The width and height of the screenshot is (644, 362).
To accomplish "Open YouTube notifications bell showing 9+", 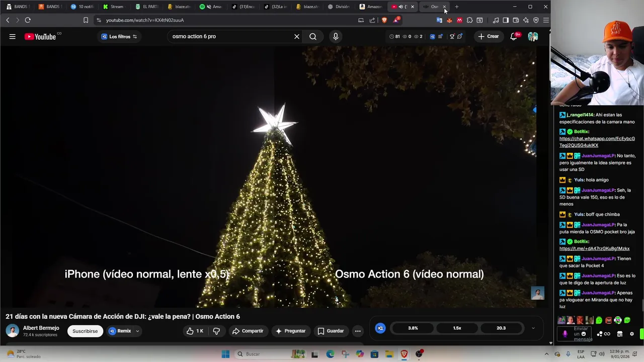I will coord(514,36).
